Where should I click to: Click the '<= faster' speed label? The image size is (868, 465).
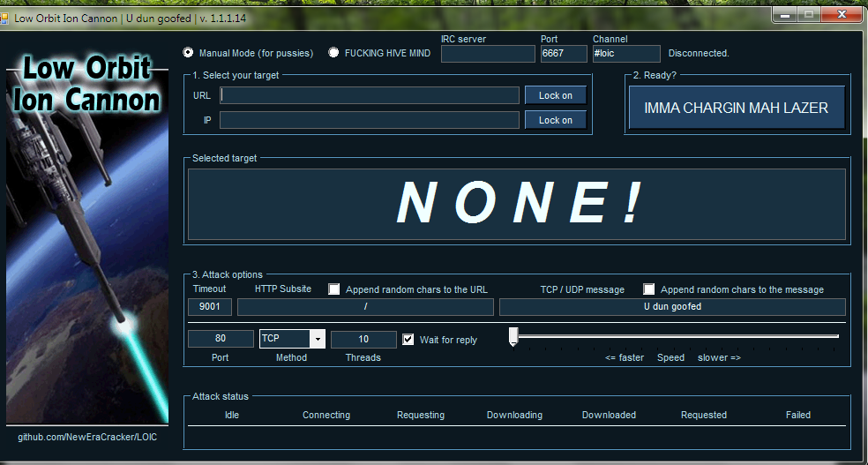[x=625, y=357]
